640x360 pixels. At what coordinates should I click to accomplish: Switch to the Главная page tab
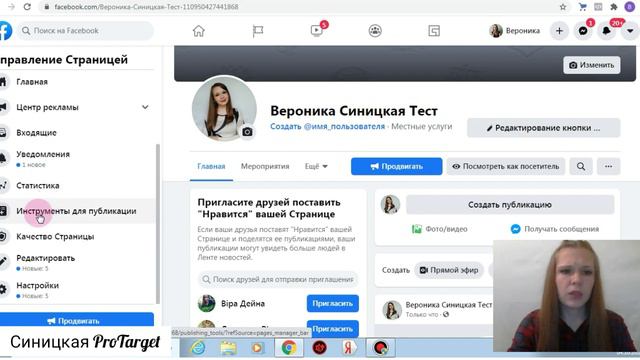coord(211,166)
